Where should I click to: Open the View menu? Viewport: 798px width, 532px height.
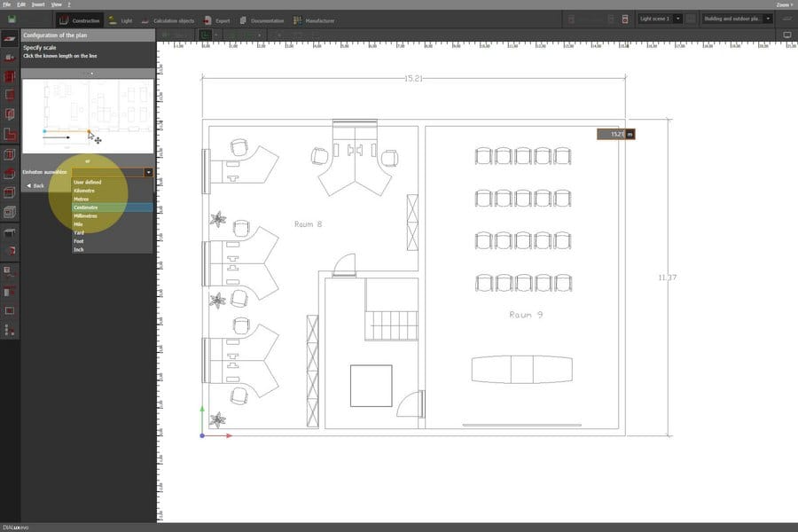(x=57, y=4)
